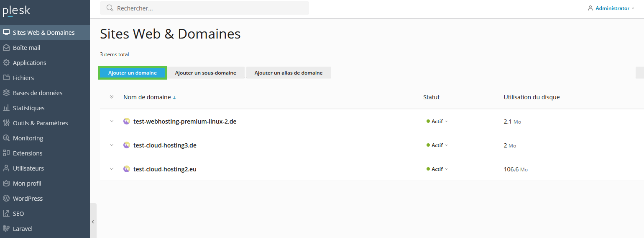Click the favicon of test-webhosting-premium-linux-2.de
The height and width of the screenshot is (238, 644).
click(127, 121)
